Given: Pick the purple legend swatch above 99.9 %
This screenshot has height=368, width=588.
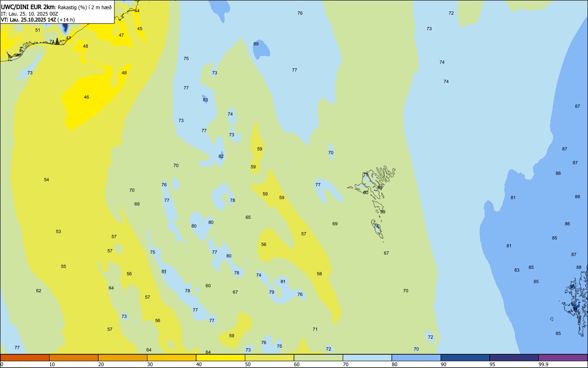Looking at the screenshot, I should (563, 357).
